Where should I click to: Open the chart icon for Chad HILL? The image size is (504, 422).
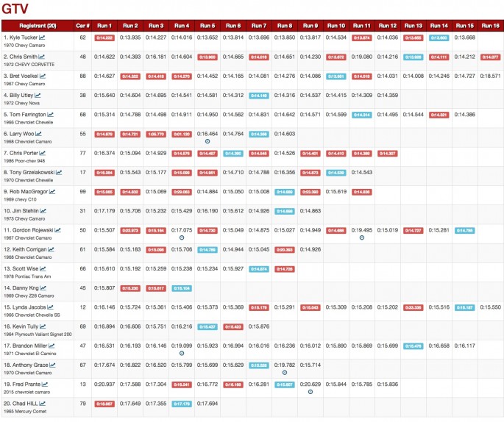[43, 403]
